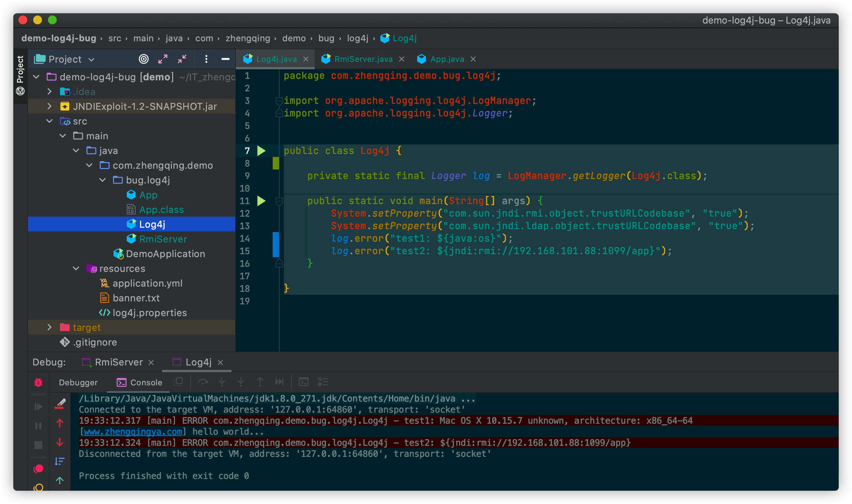Viewport: 852px width, 504px height.
Task: Rerun the Log4j debug session bug icon
Action: click(38, 382)
